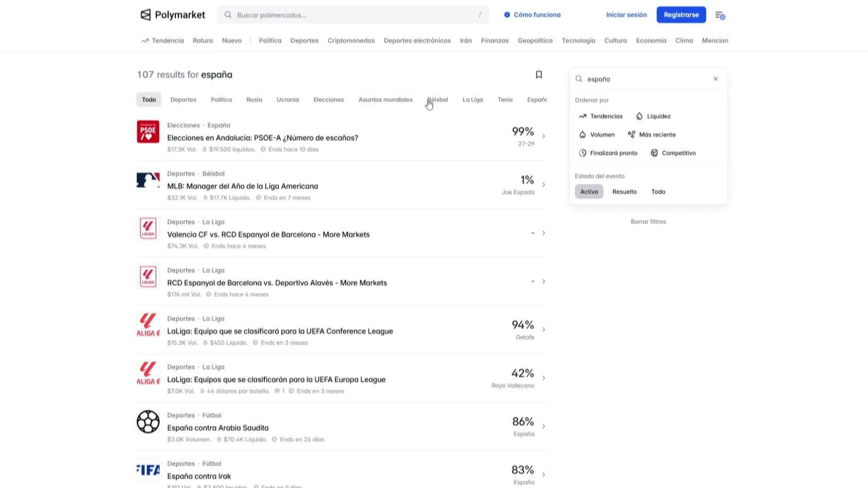The image size is (868, 488).
Task: Click FIFA logo for España contra Irak
Action: (148, 470)
